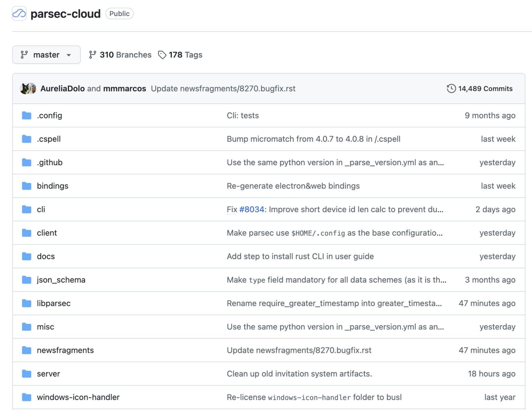Click the contributor avatars in commit header
Viewport: 532px width, 410px height.
(28, 89)
